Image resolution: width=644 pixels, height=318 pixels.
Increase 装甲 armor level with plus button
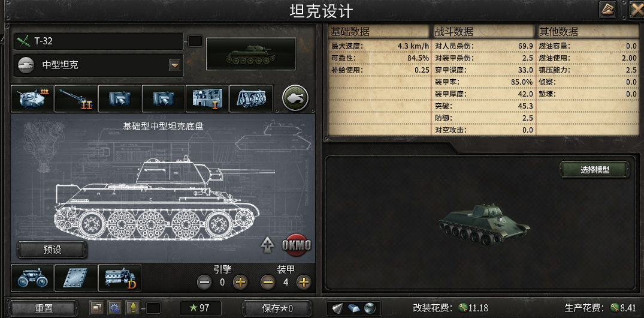304,282
